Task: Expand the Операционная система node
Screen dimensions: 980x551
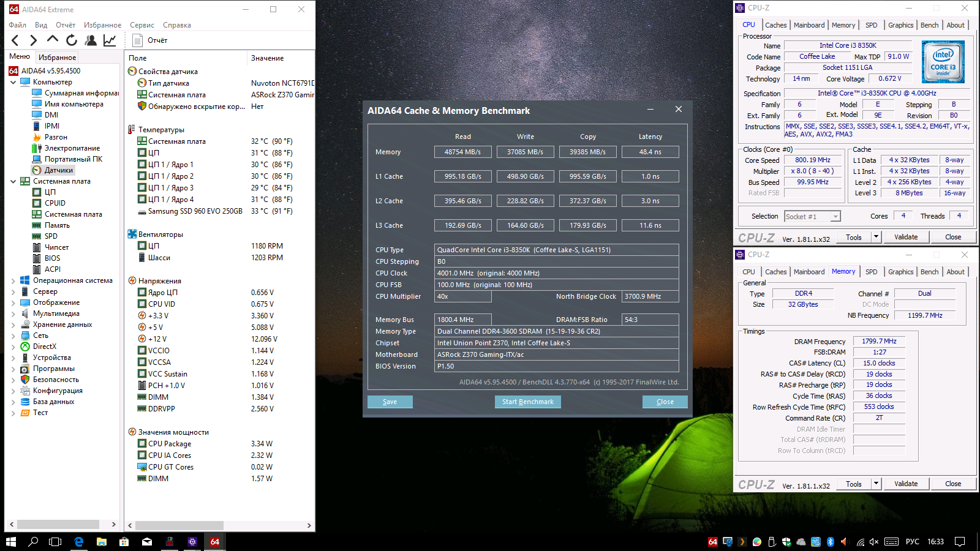Action: coord(13,280)
